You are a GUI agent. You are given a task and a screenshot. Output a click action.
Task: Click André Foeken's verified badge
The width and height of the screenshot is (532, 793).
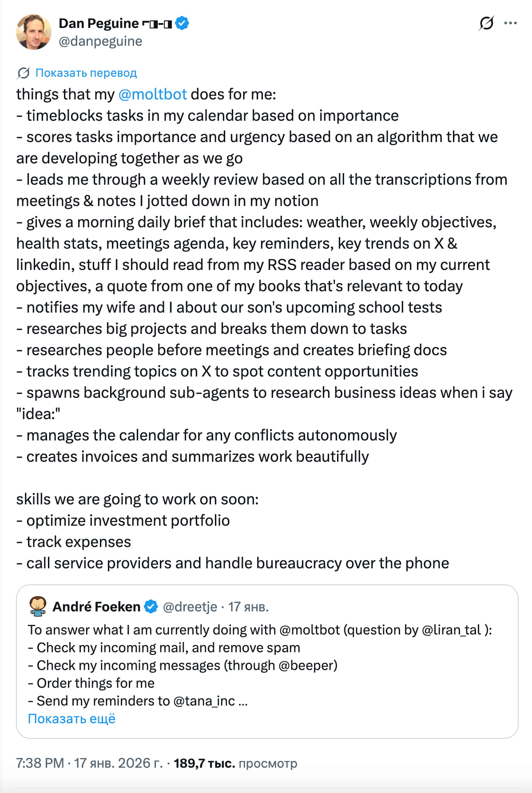[x=151, y=607]
